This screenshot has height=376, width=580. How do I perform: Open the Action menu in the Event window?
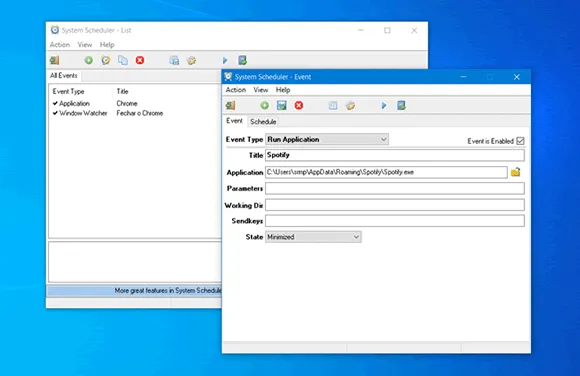click(x=236, y=90)
